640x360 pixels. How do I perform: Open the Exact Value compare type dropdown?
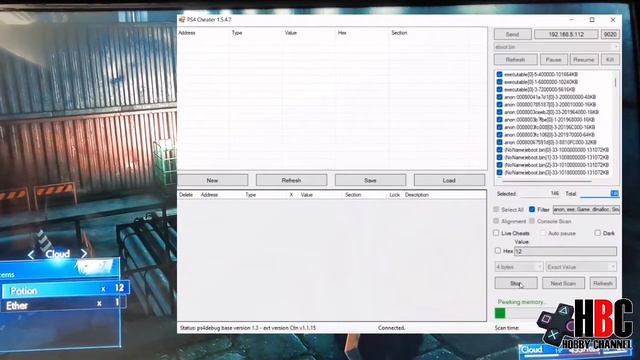pyautogui.click(x=581, y=267)
